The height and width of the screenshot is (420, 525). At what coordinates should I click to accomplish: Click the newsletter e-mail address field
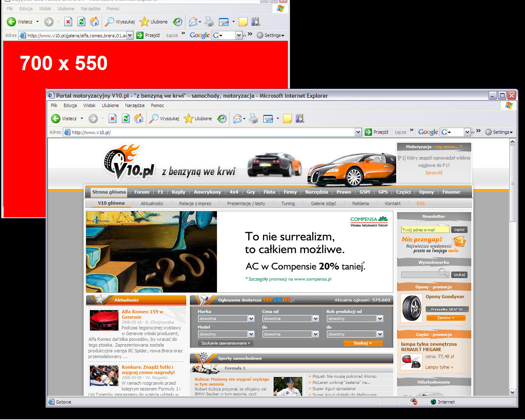[x=425, y=230]
